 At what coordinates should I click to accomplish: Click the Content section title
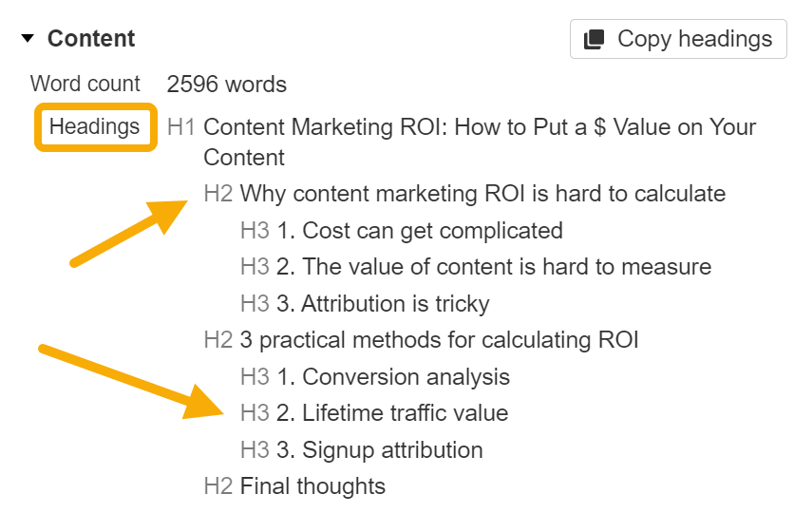point(91,39)
